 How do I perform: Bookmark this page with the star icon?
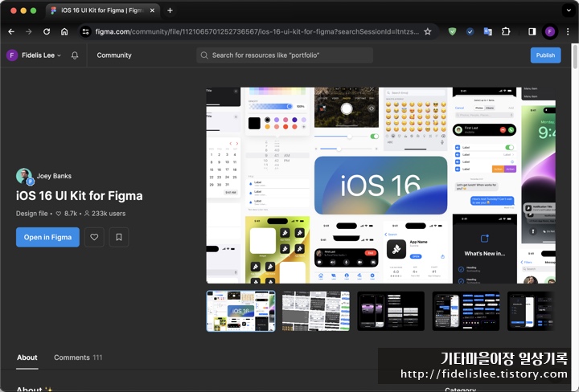point(428,31)
